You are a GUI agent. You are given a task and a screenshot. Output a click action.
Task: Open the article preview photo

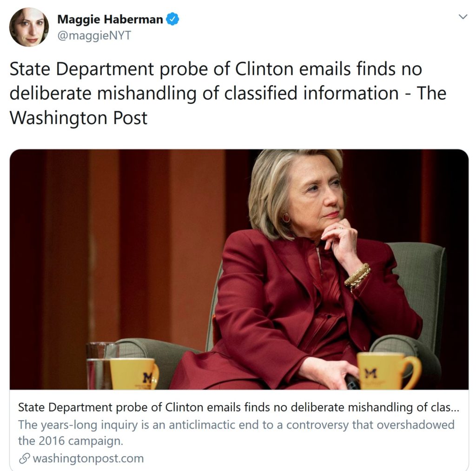click(239, 269)
